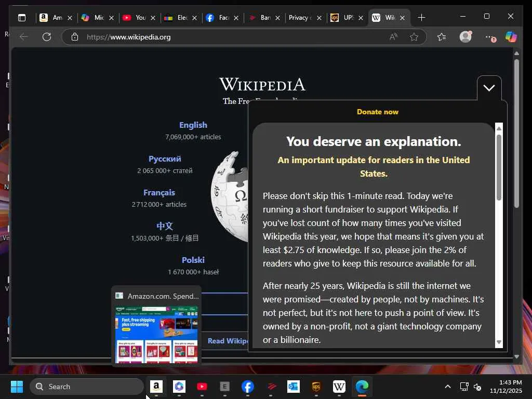Switch to the YouTube browser tab
The height and width of the screenshot is (399, 532).
(139, 18)
